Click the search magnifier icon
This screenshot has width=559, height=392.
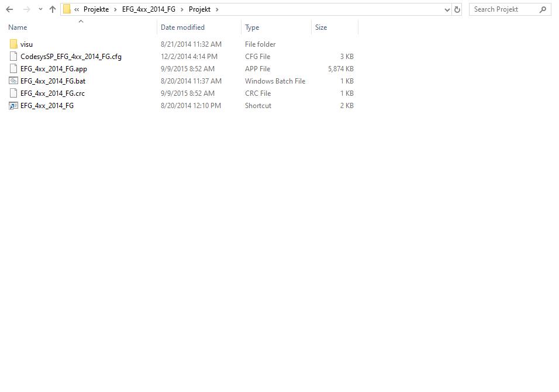coord(543,9)
